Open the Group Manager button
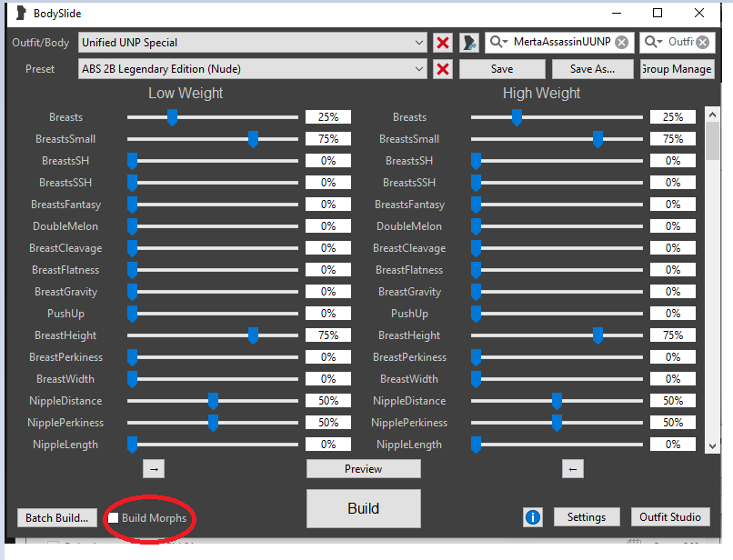733x560 pixels. [677, 69]
